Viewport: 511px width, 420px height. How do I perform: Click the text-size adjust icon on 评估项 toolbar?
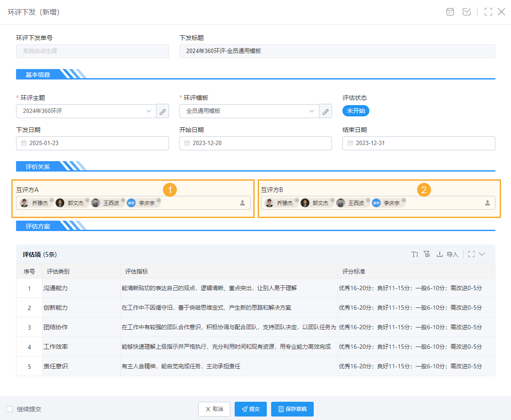click(x=415, y=254)
